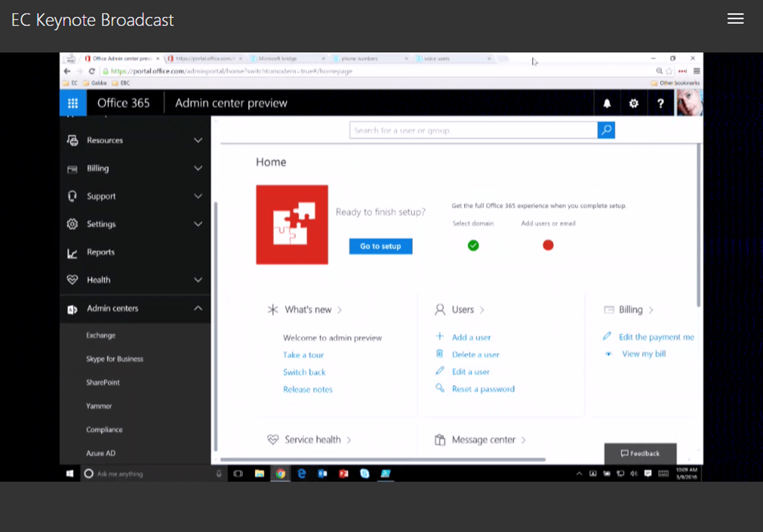Click the notifications bell icon
Image resolution: width=763 pixels, height=532 pixels.
(x=607, y=104)
